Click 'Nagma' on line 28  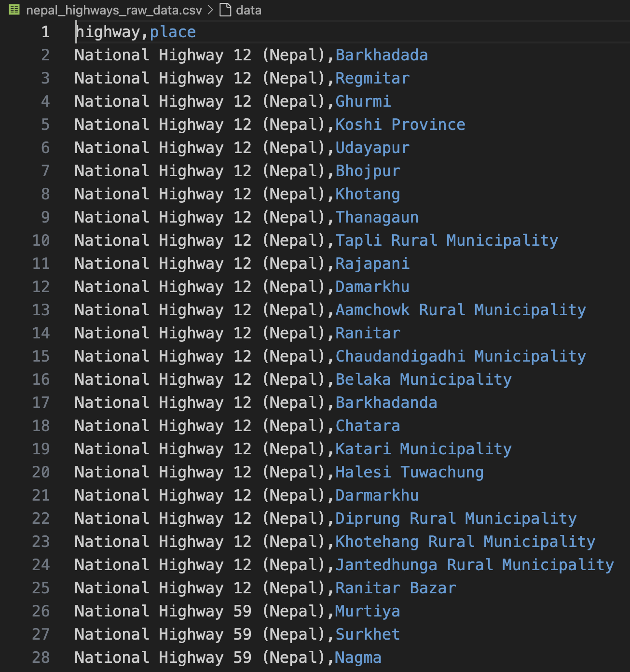point(358,658)
